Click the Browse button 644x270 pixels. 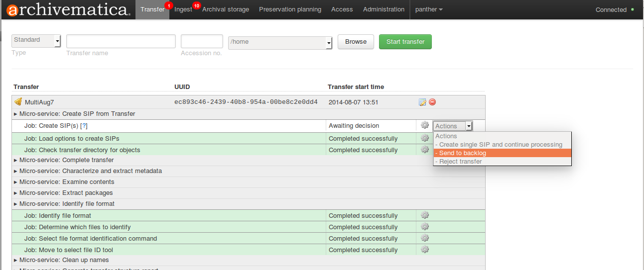tap(356, 42)
